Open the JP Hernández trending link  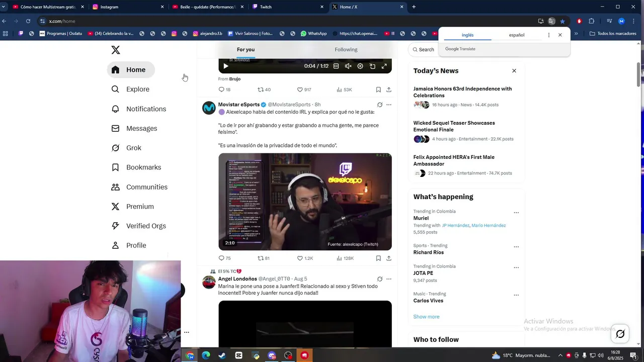456,226
